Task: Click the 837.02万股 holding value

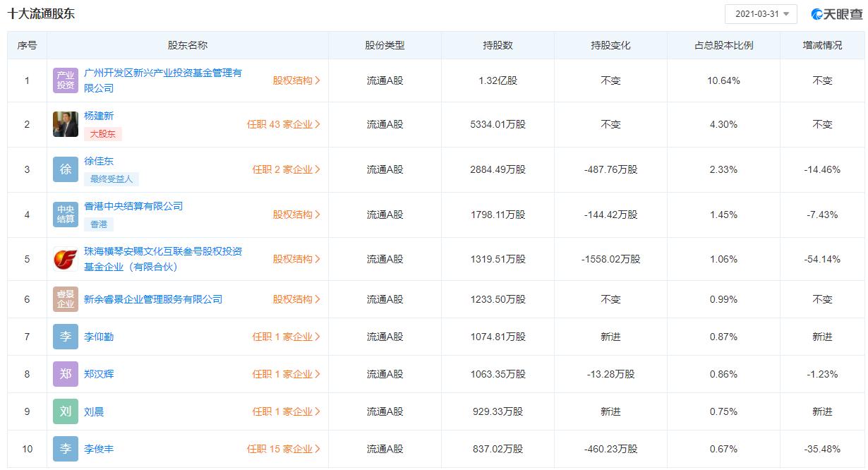Action: click(x=498, y=449)
